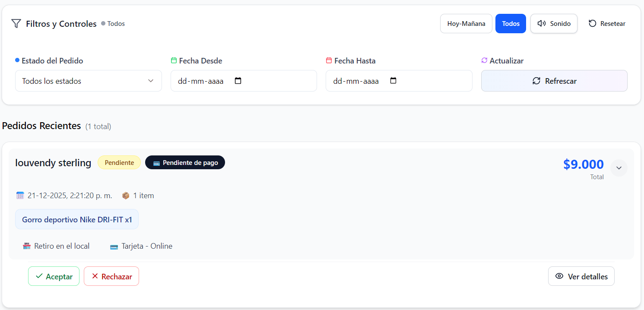Screen dimensions: 644x310
Task: Click the store icon beside Retiro en el local
Action: (x=27, y=246)
